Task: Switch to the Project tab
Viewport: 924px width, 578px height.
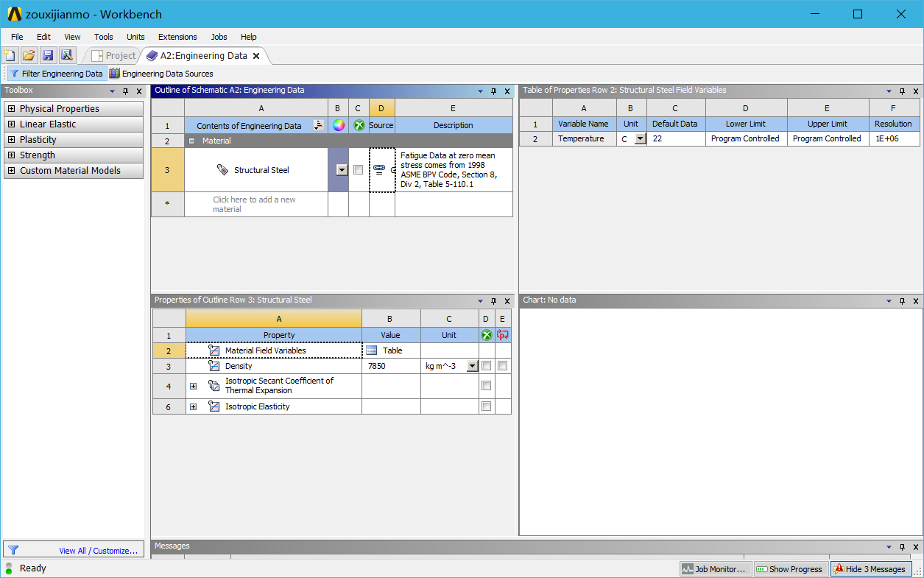Action: click(x=114, y=56)
